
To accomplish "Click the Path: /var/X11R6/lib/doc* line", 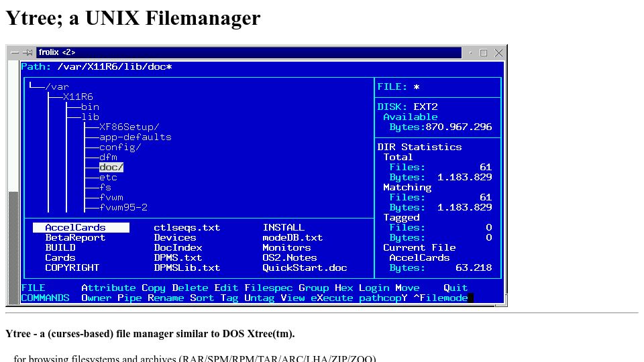I will click(x=97, y=66).
